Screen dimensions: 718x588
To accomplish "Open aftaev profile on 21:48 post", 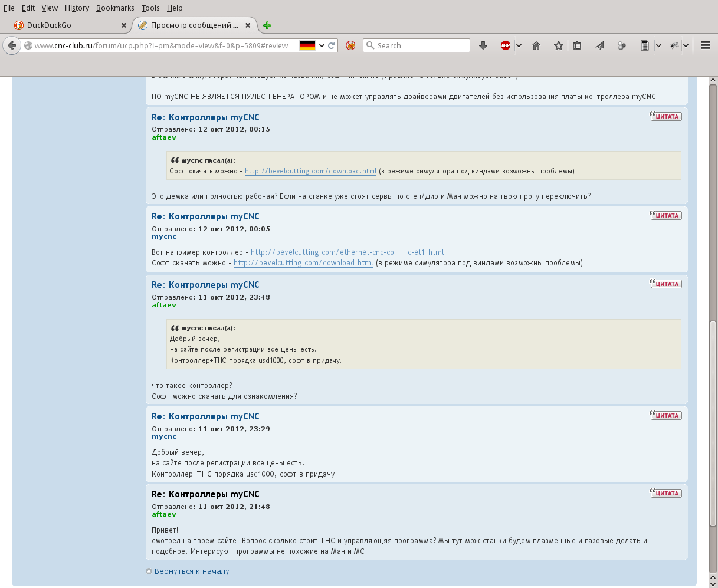I will pos(164,514).
